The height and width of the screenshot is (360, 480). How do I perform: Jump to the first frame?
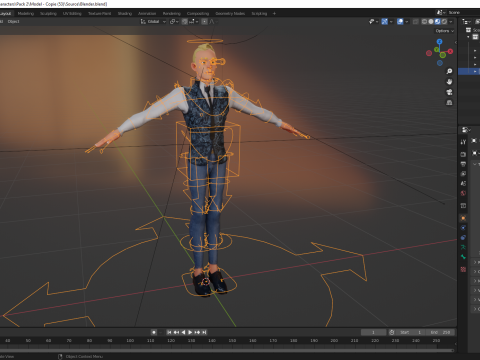(169, 332)
